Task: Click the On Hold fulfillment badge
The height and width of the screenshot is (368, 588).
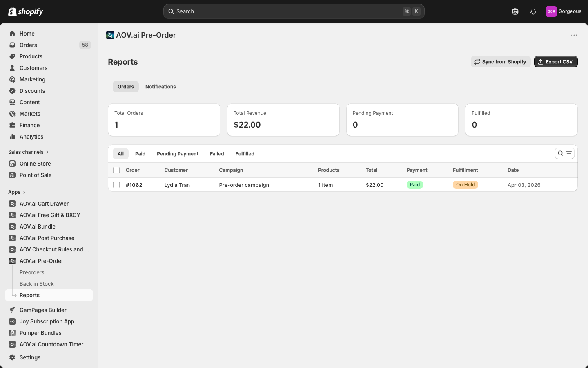Action: pyautogui.click(x=465, y=185)
